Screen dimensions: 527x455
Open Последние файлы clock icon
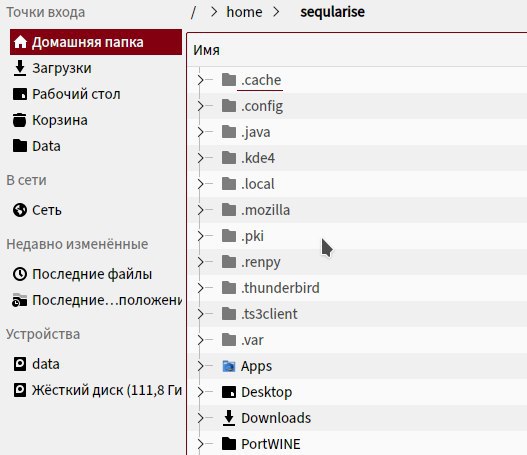(20, 274)
